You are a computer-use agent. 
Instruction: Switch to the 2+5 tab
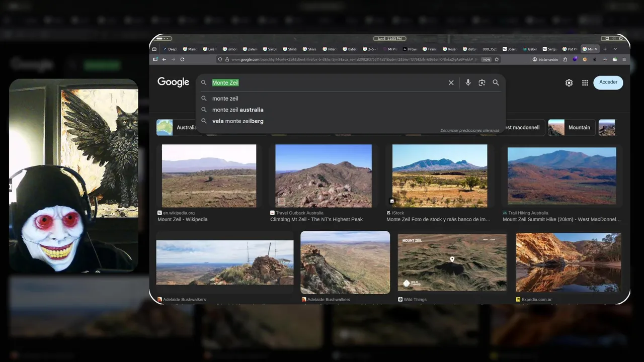click(370, 49)
